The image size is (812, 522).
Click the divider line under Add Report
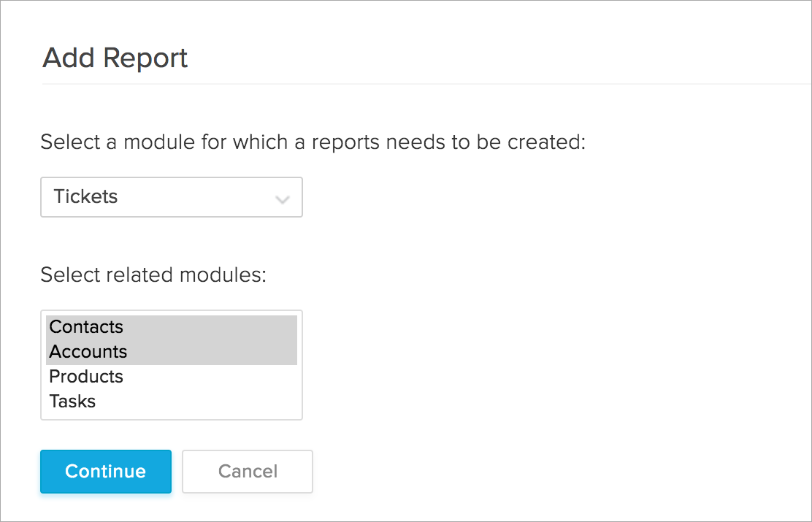click(x=424, y=84)
